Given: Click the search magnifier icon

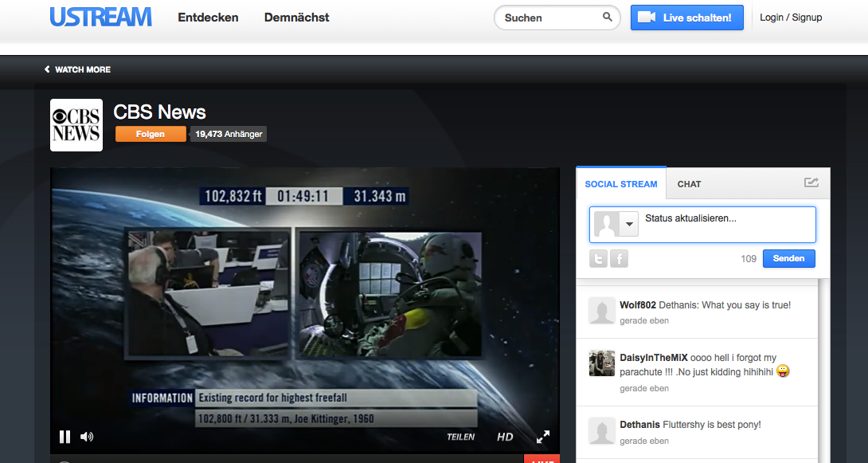Looking at the screenshot, I should 608,18.
